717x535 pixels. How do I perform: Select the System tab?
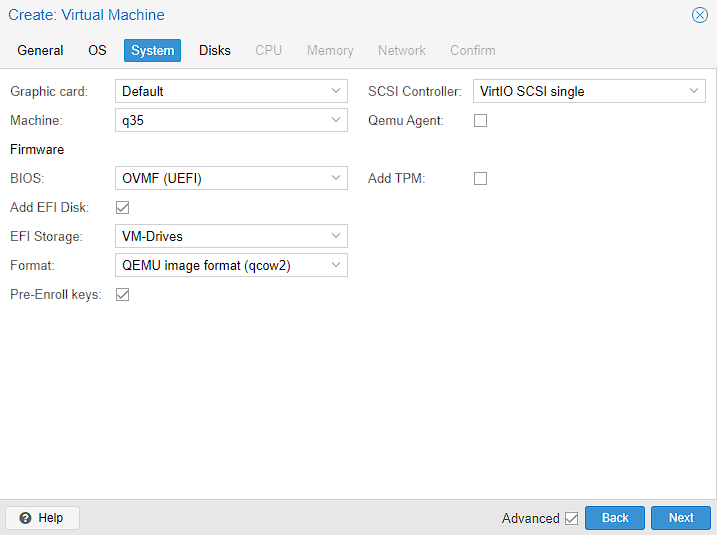point(152,50)
